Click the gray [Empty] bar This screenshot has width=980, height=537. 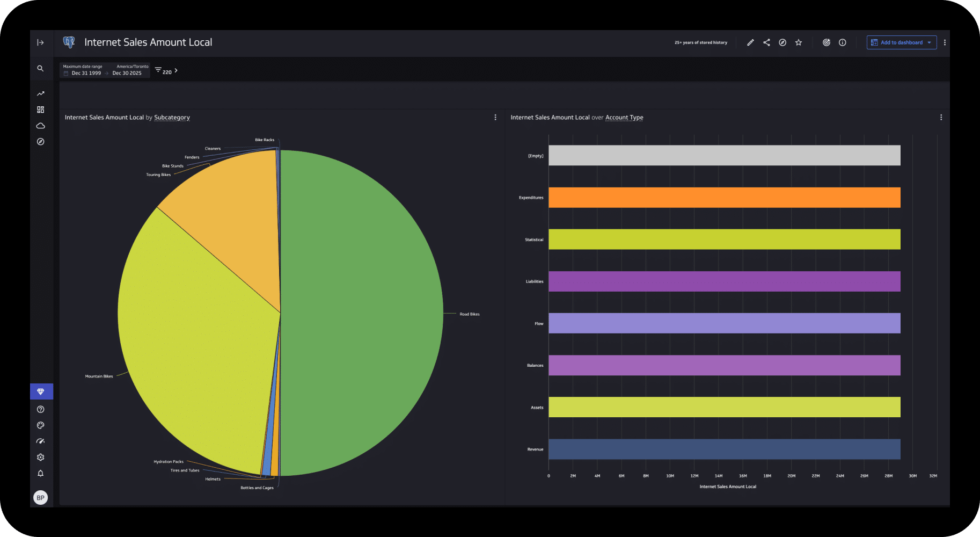(x=724, y=155)
